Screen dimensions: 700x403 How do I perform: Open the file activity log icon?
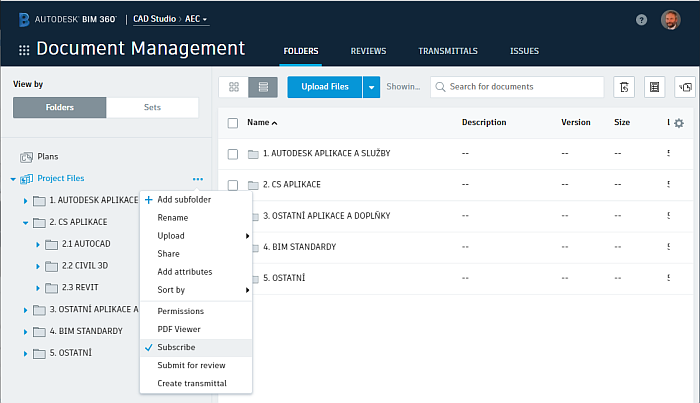[624, 87]
